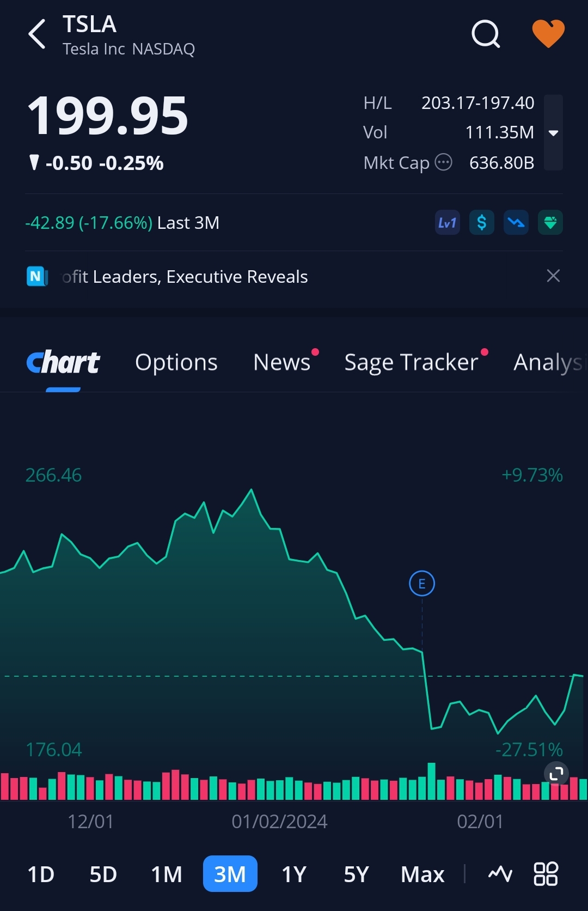Tap the tallest volume bar under the chart
588x911 pixels.
click(x=432, y=781)
